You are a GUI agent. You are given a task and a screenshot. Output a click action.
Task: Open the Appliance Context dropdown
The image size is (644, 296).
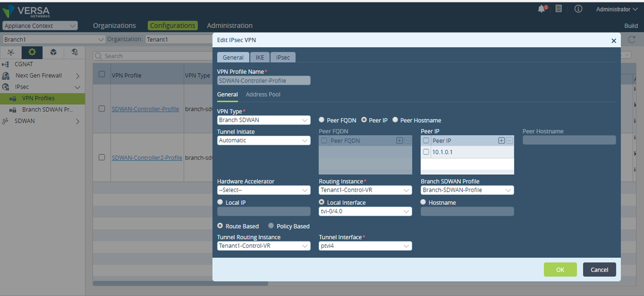pos(40,26)
